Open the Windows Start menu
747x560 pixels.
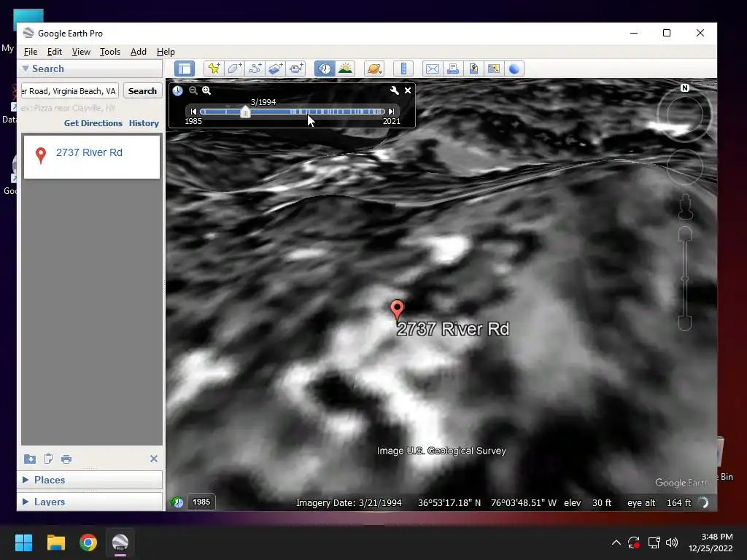[23, 542]
